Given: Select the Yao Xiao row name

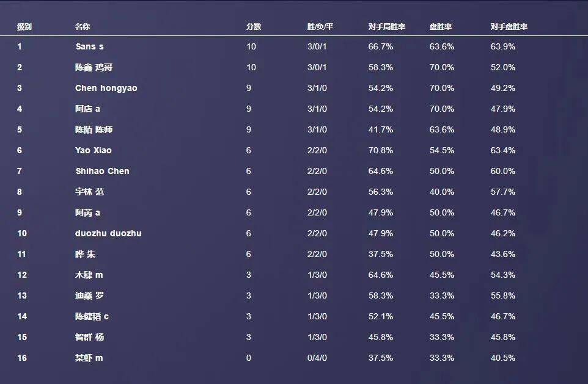Looking at the screenshot, I should 94,150.
